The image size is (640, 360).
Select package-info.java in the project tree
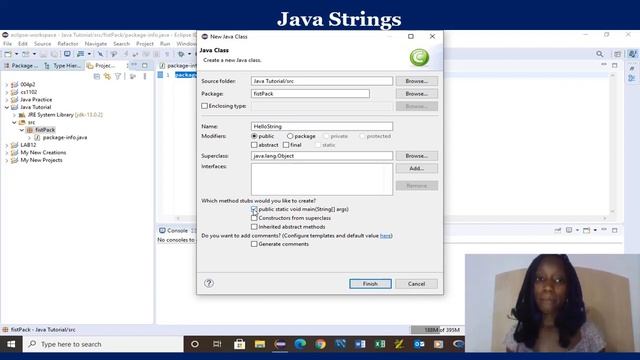pos(64,138)
